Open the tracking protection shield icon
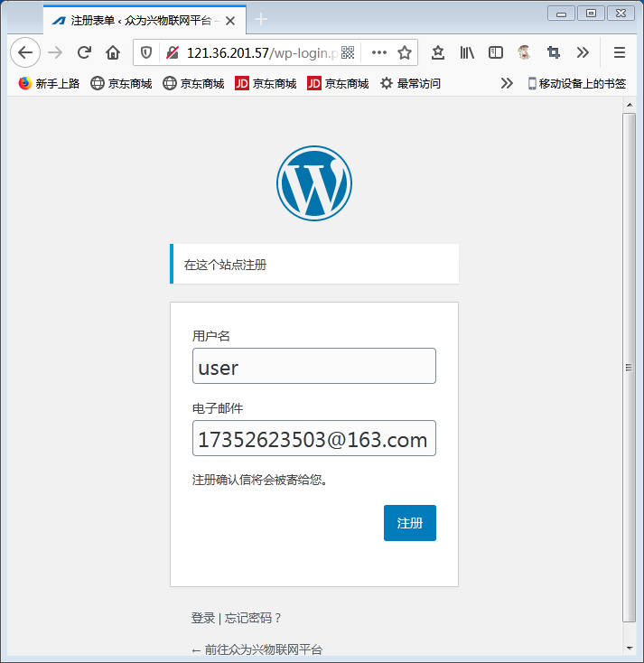Image resolution: width=644 pixels, height=663 pixels. pos(146,53)
